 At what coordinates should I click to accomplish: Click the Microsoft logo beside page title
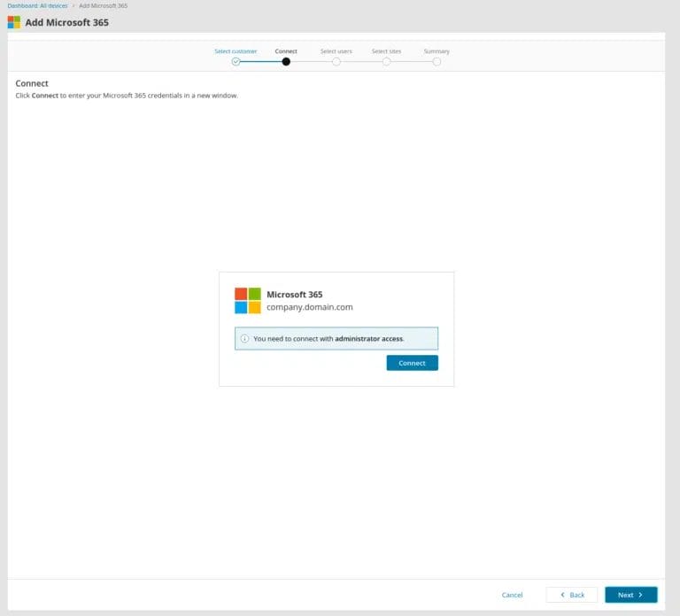[14, 22]
